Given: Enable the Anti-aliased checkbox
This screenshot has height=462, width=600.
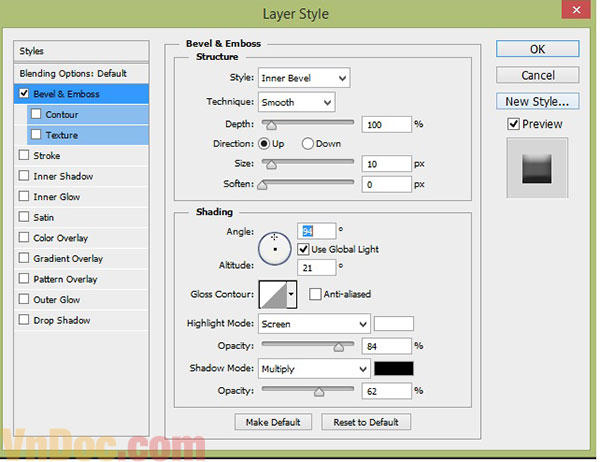Looking at the screenshot, I should [315, 294].
